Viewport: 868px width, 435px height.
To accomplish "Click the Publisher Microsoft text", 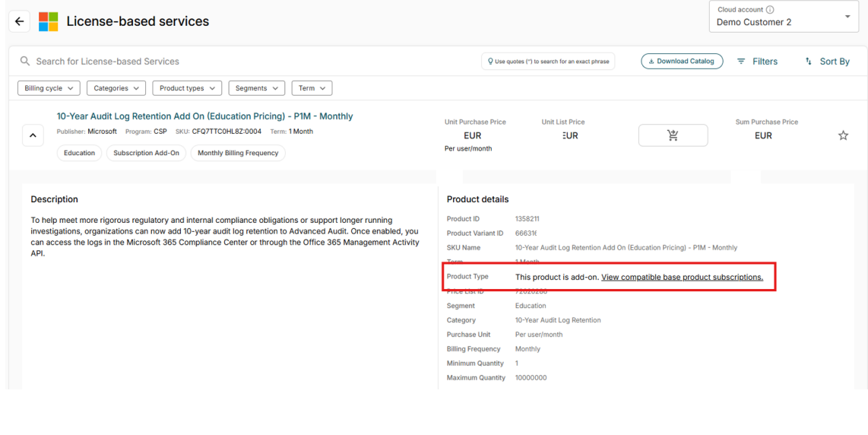I will (87, 132).
